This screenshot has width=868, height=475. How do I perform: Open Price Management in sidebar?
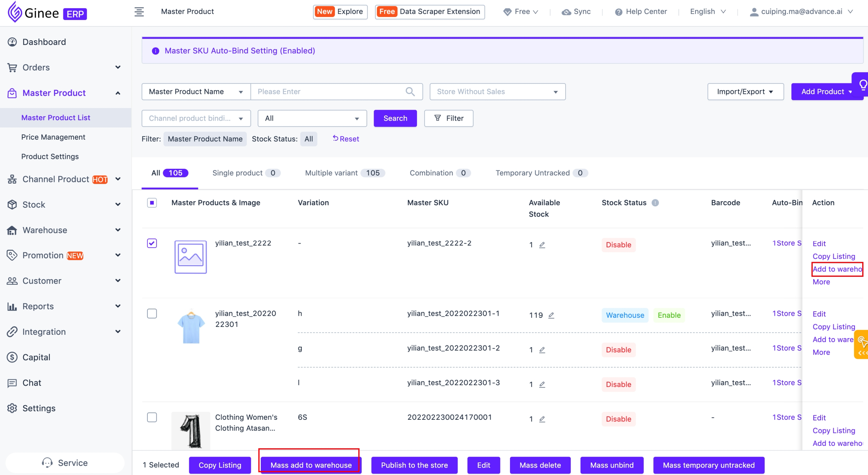53,137
